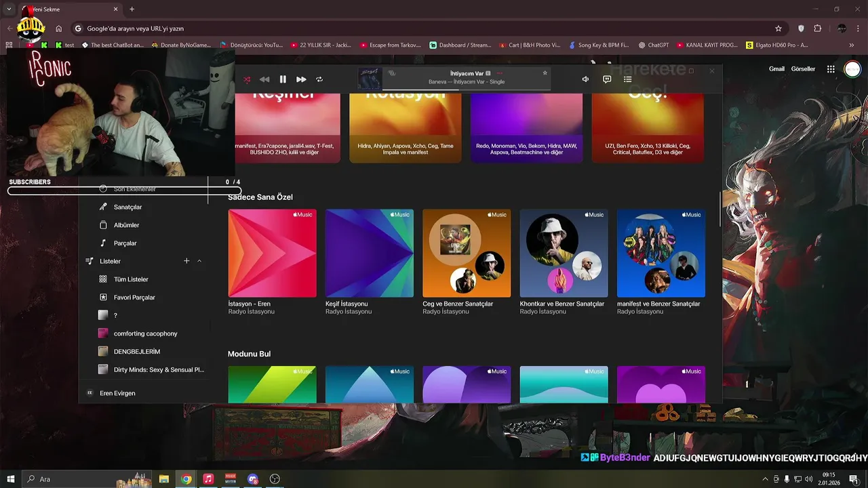
Task: Close the Yeni Sekme tab
Action: 115,9
